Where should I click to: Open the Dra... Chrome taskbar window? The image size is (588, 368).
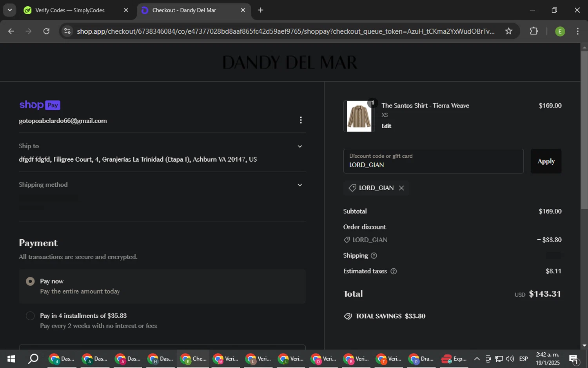pos(421,359)
